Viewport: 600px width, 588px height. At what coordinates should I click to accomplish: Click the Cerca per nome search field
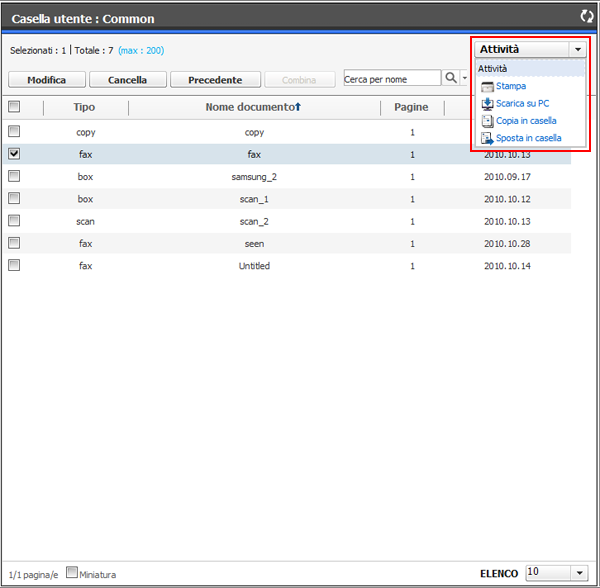391,78
